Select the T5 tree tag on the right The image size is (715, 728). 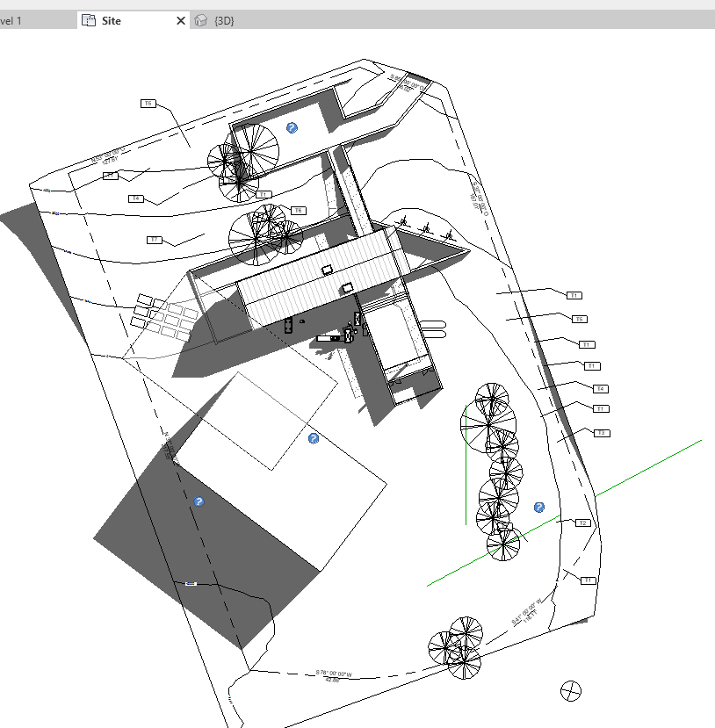tap(580, 319)
